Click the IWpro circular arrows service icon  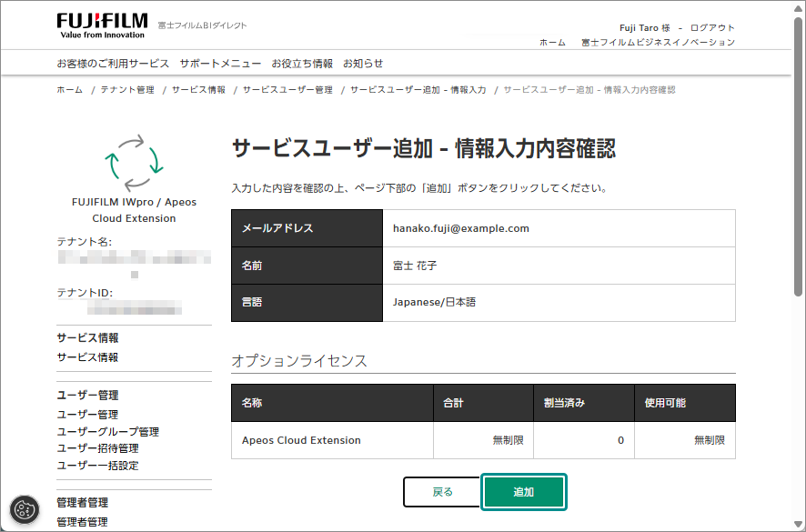tap(134, 162)
